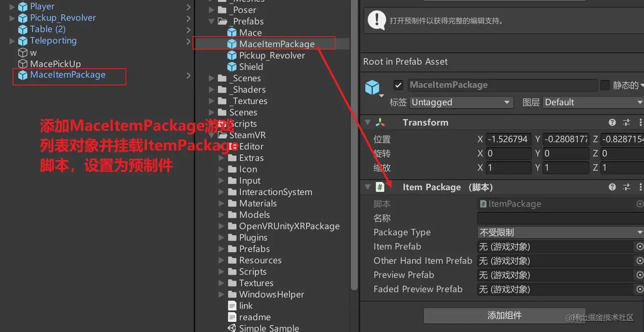
Task: Open MaceItemPackage prefab via right chevron
Action: pyautogui.click(x=189, y=75)
